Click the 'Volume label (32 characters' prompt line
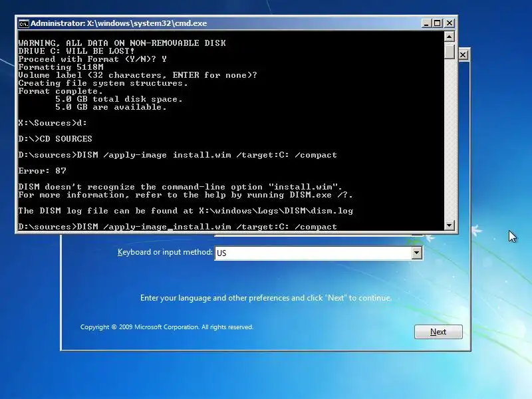The width and height of the screenshot is (532, 399). [138, 75]
